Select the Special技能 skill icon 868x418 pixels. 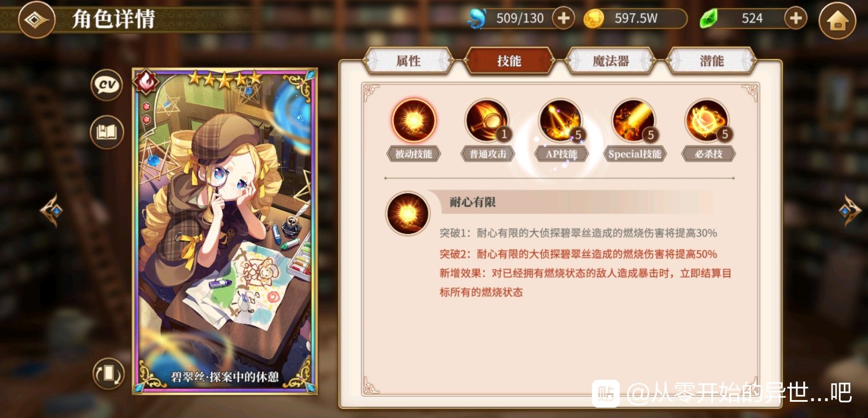tap(634, 120)
